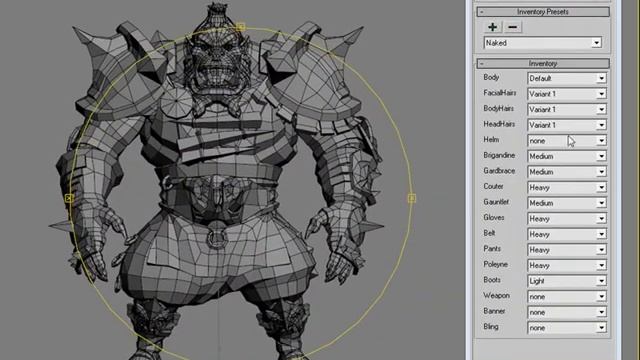Open the Poleyne dropdown

click(567, 265)
